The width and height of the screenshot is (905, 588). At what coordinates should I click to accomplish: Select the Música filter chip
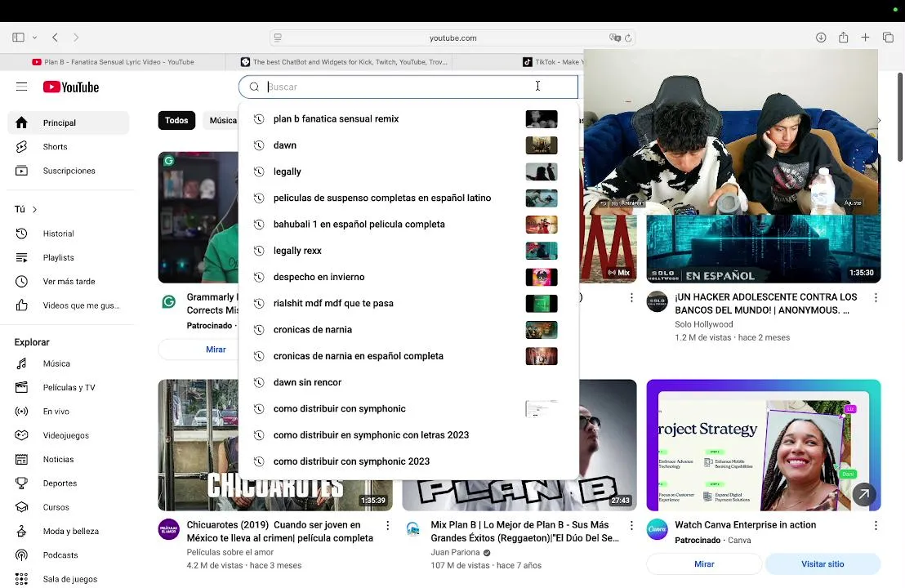222,121
